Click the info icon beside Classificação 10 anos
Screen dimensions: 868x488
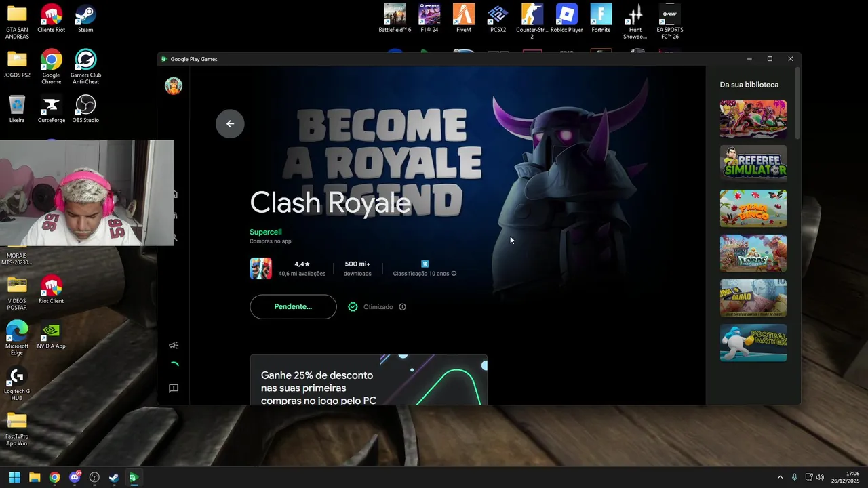click(x=454, y=274)
